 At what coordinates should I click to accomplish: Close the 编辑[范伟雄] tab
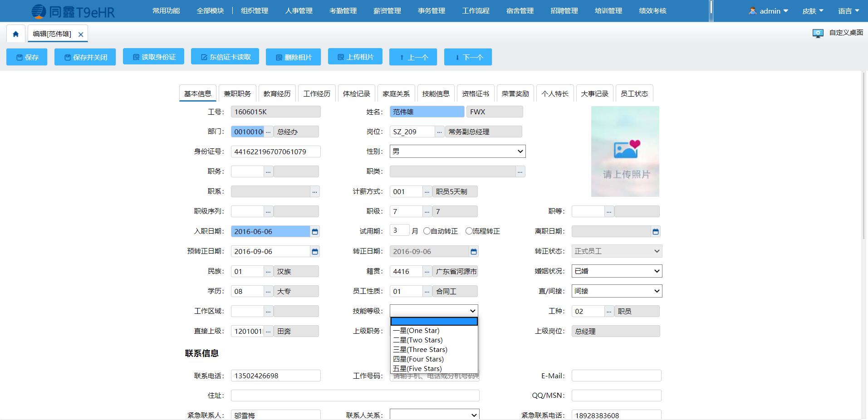click(81, 33)
